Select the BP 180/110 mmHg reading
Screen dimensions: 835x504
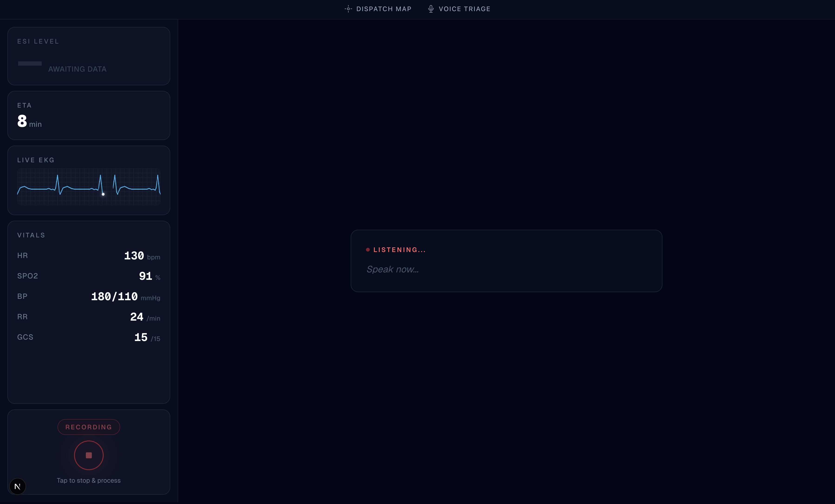(x=114, y=296)
